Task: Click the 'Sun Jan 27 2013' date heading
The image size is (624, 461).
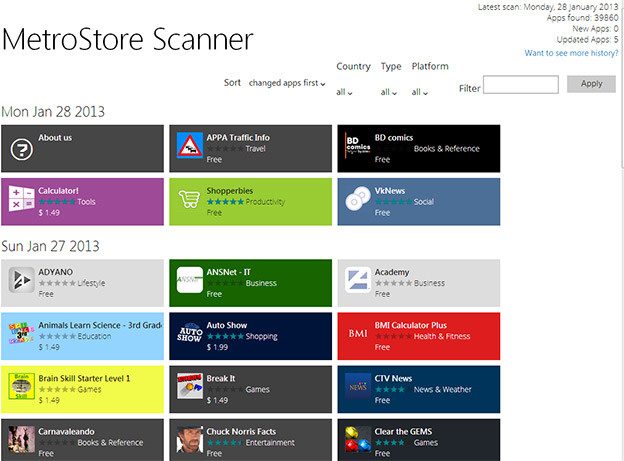Action: pos(50,246)
